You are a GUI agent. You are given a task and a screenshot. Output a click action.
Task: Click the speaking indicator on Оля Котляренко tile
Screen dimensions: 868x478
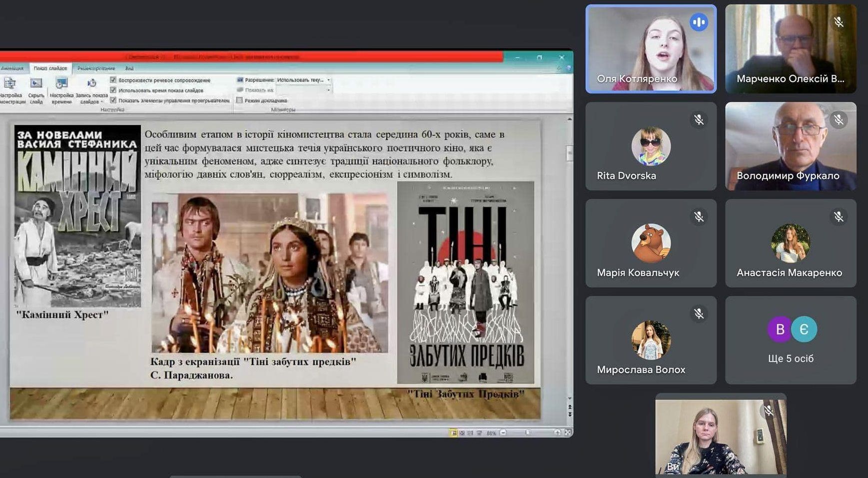[699, 22]
